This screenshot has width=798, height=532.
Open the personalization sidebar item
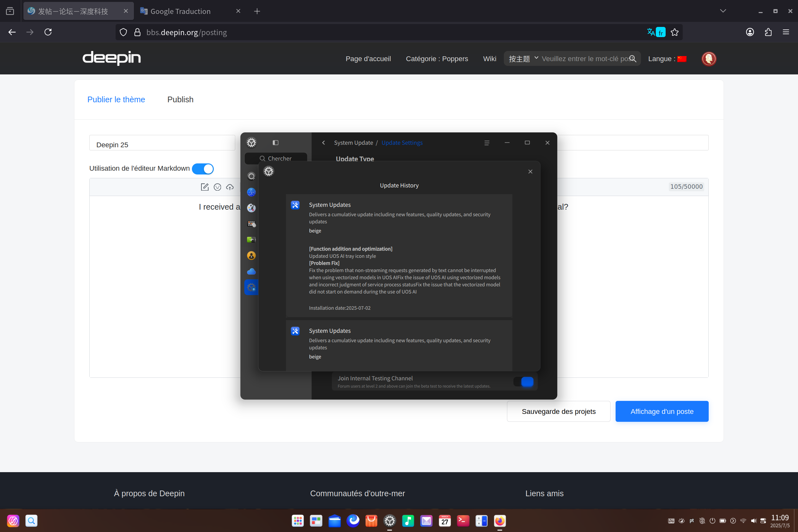[x=251, y=208]
